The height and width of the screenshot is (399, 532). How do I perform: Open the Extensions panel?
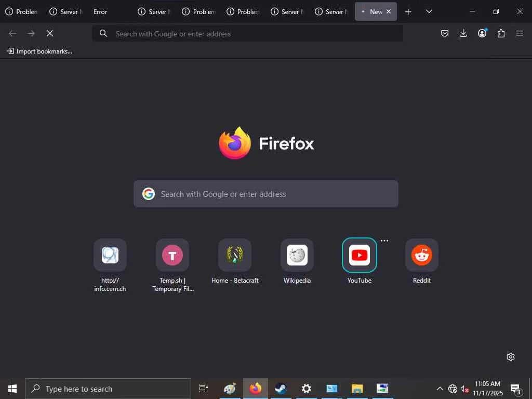pyautogui.click(x=501, y=33)
